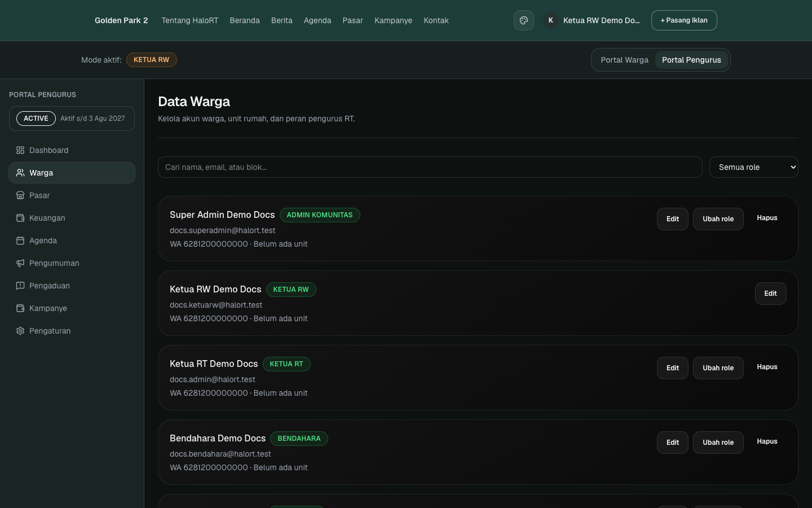Image resolution: width=812 pixels, height=508 pixels.
Task: Open Agenda in top navigation
Action: click(x=317, y=20)
